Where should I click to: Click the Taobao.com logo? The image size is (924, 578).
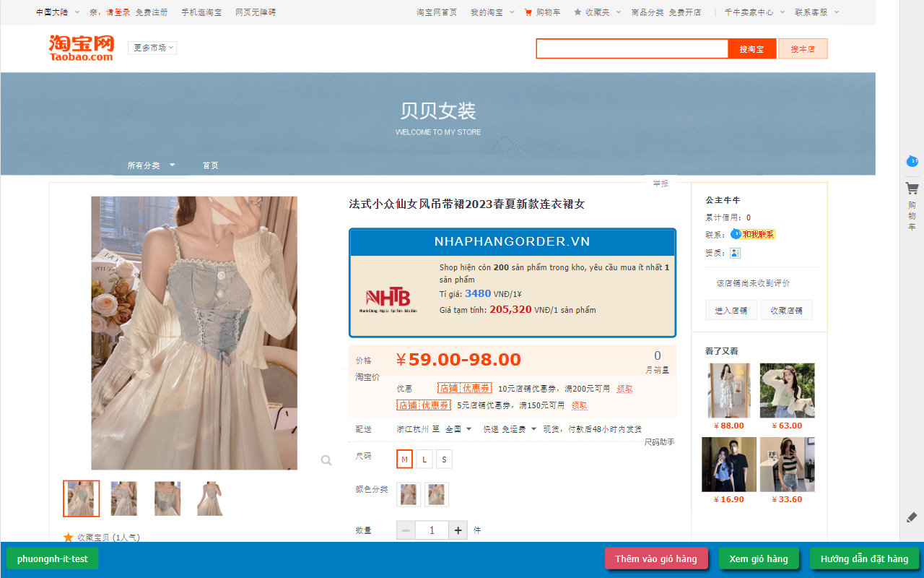pyautogui.click(x=81, y=48)
